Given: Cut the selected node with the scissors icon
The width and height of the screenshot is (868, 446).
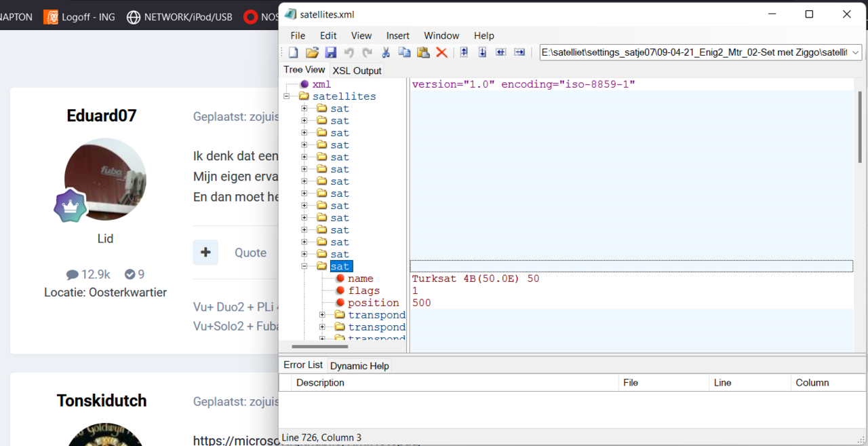Looking at the screenshot, I should pyautogui.click(x=385, y=52).
